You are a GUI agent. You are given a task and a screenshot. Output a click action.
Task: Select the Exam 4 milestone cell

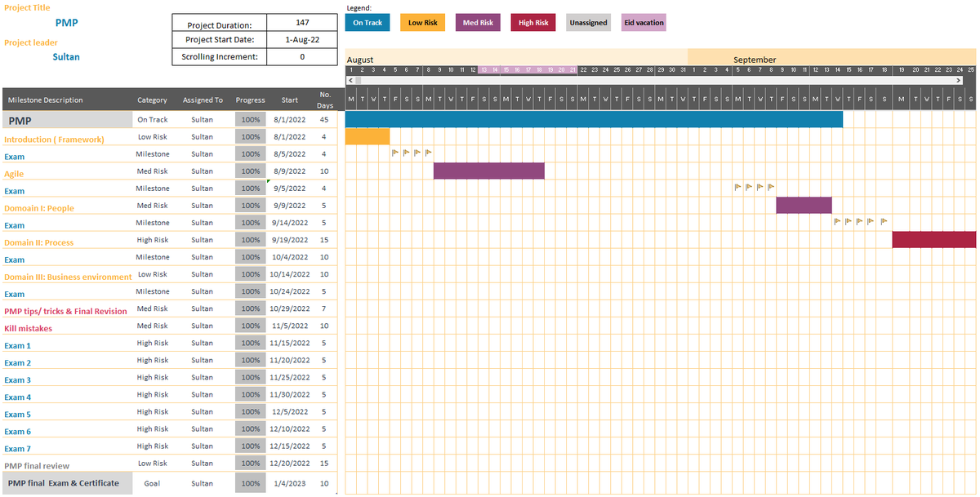pyautogui.click(x=67, y=396)
